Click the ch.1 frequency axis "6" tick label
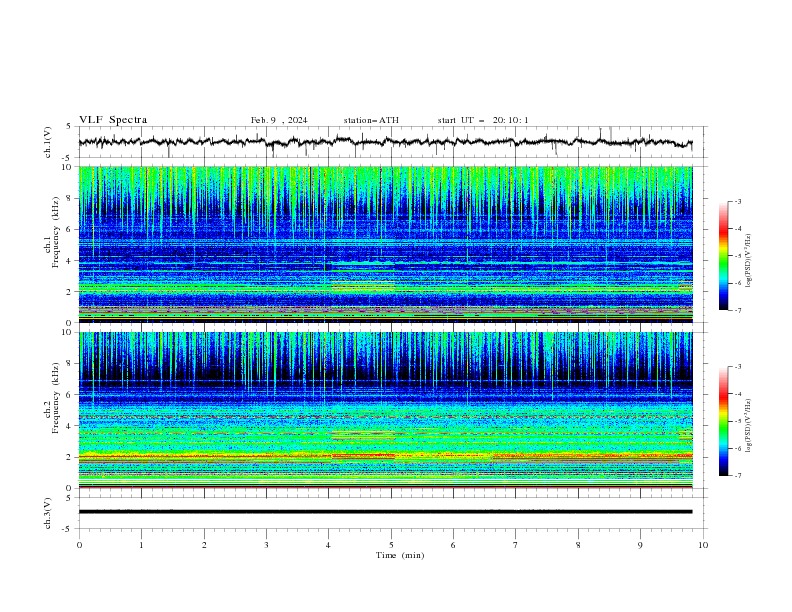 pyautogui.click(x=71, y=229)
